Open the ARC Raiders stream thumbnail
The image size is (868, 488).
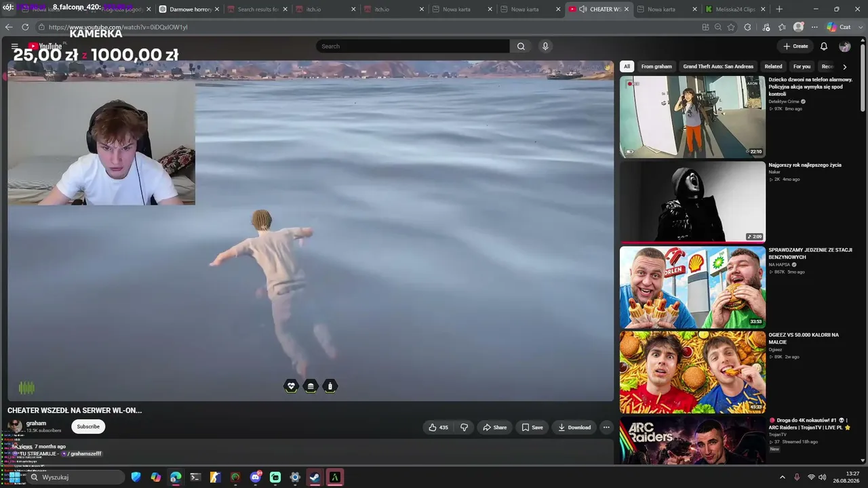point(692,441)
